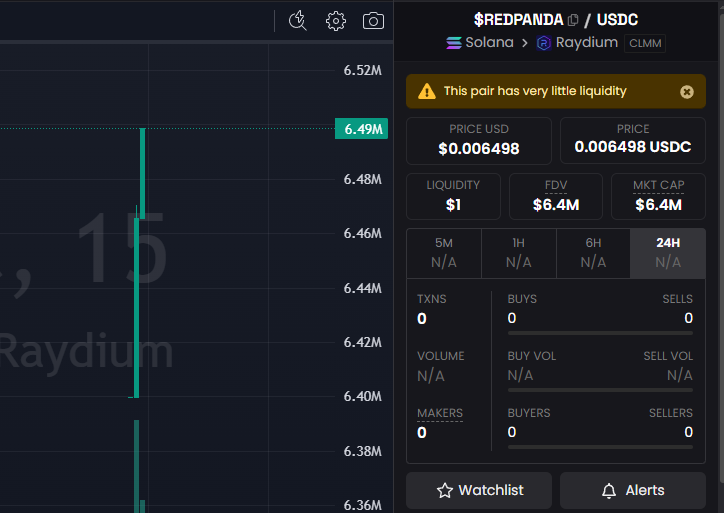Click the Solana logo icon
The image size is (724, 513).
pyautogui.click(x=453, y=43)
